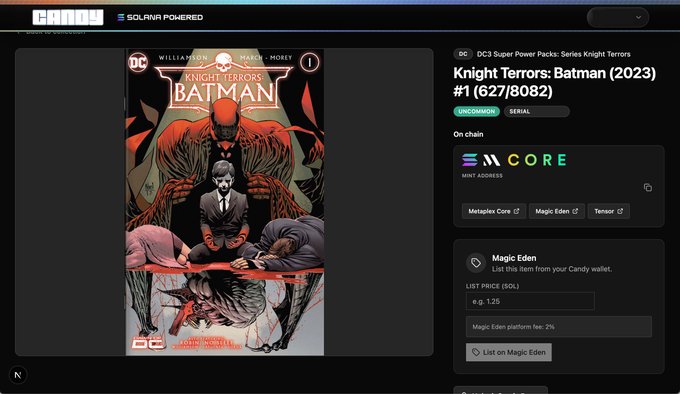Screen dimensions: 680x394
Task: Focus the List Price (SOL) input field
Action: (530, 301)
